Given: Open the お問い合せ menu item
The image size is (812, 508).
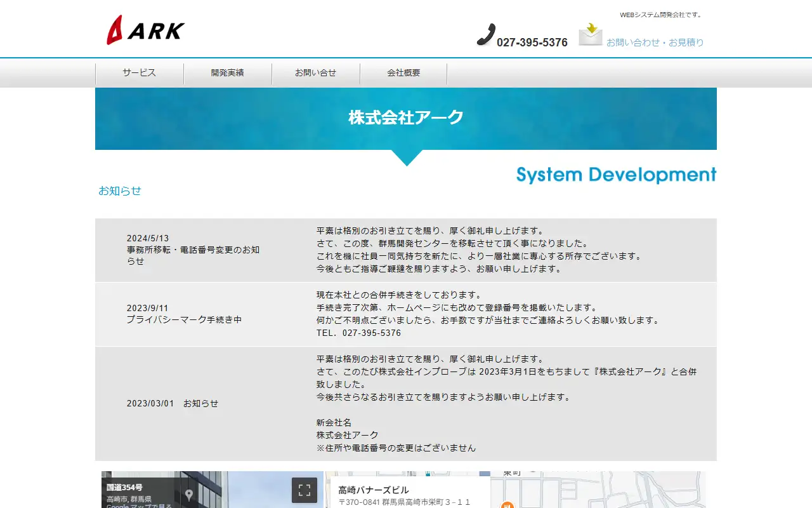Looking at the screenshot, I should coord(315,72).
